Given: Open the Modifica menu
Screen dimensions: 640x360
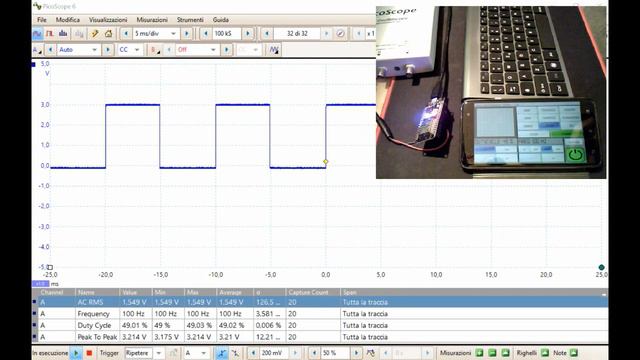Looking at the screenshot, I should coord(68,20).
